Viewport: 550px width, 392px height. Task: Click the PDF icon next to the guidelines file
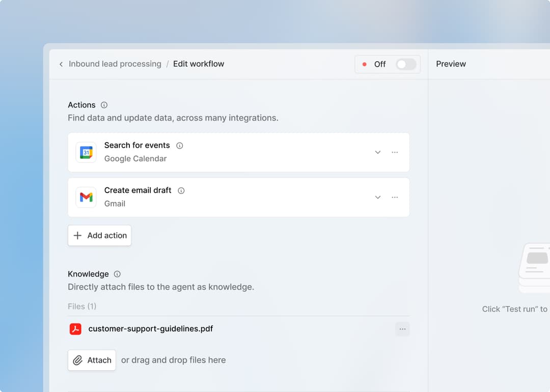click(x=75, y=329)
